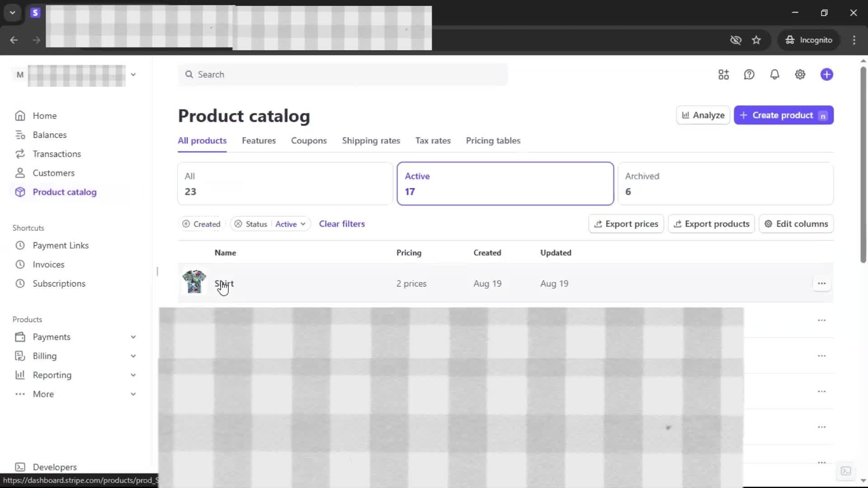868x488 pixels.
Task: Expand the Reporting section chevron
Action: click(x=133, y=375)
